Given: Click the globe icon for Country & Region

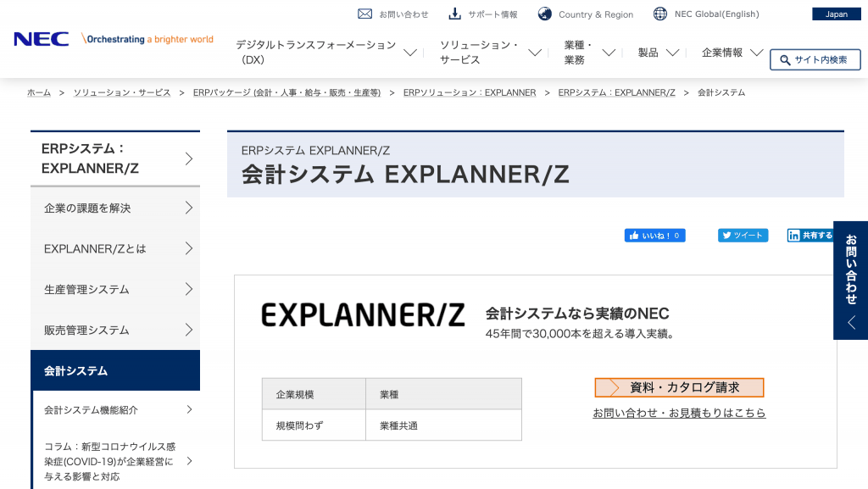Looking at the screenshot, I should (x=545, y=14).
